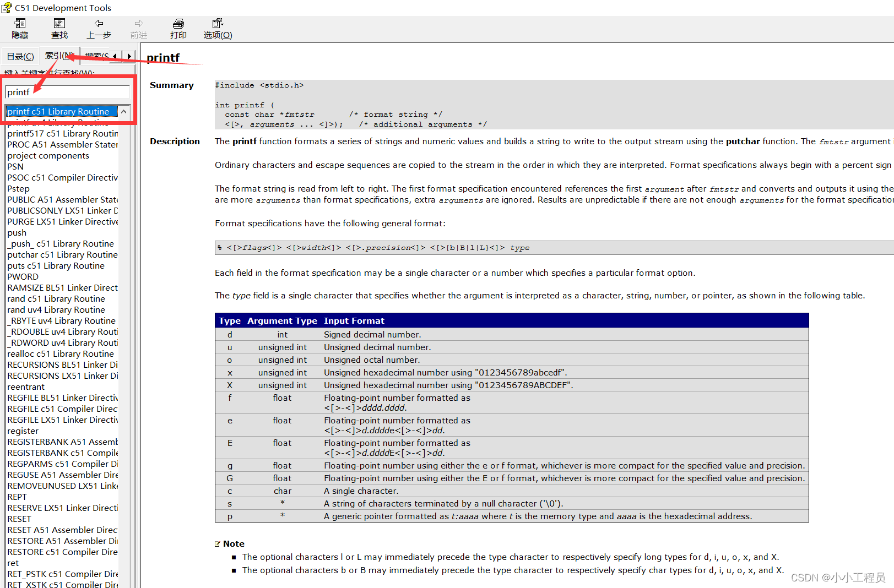Select 'PURGE LX51 Linker Directive' entry
This screenshot has width=894, height=588.
click(x=62, y=221)
